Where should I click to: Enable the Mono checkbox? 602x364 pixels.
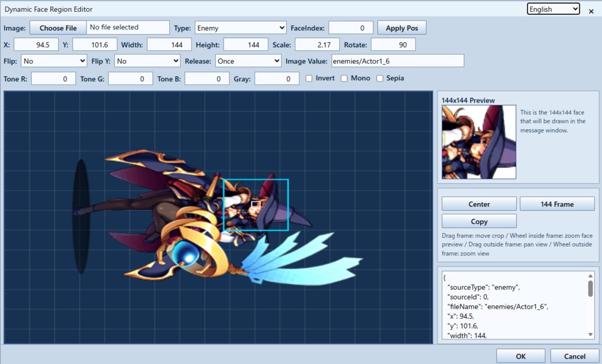point(344,78)
